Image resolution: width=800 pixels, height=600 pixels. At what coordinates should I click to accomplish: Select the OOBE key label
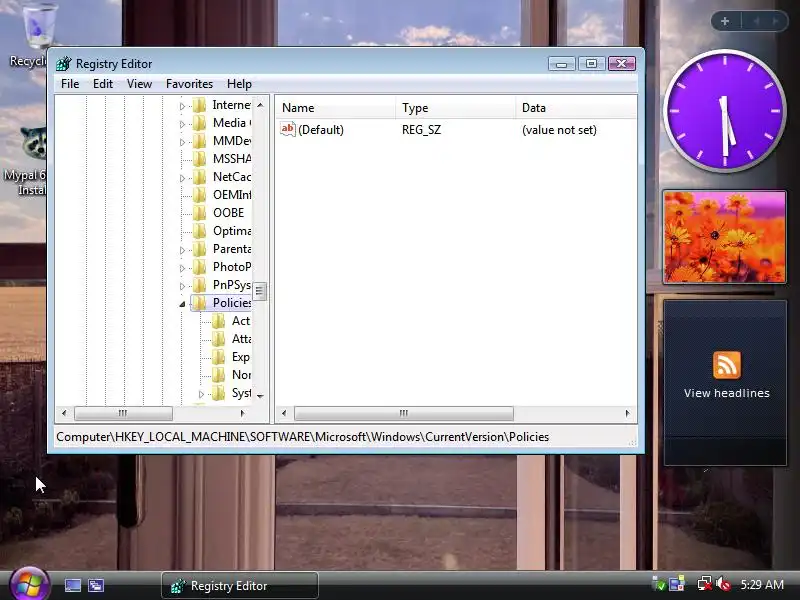tap(229, 213)
